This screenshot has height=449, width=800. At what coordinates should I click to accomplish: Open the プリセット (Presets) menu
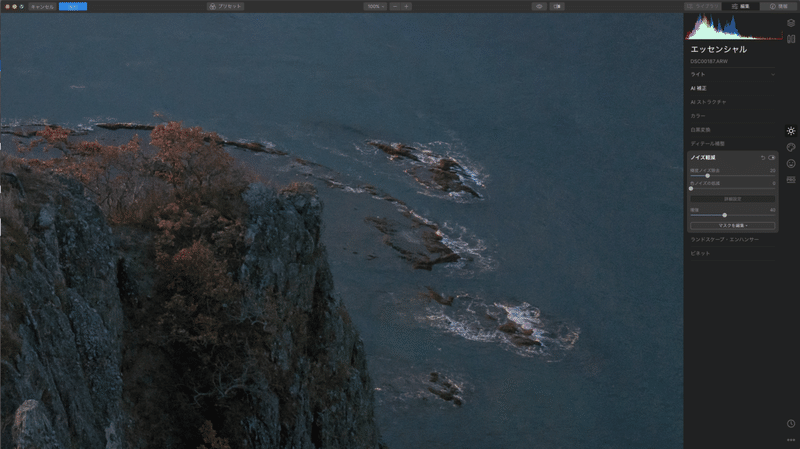(226, 7)
